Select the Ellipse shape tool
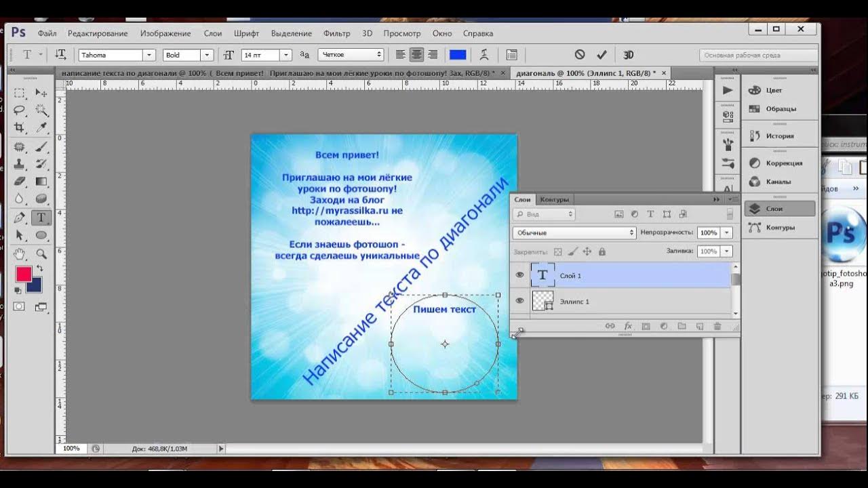This screenshot has width=868, height=488. point(41,235)
